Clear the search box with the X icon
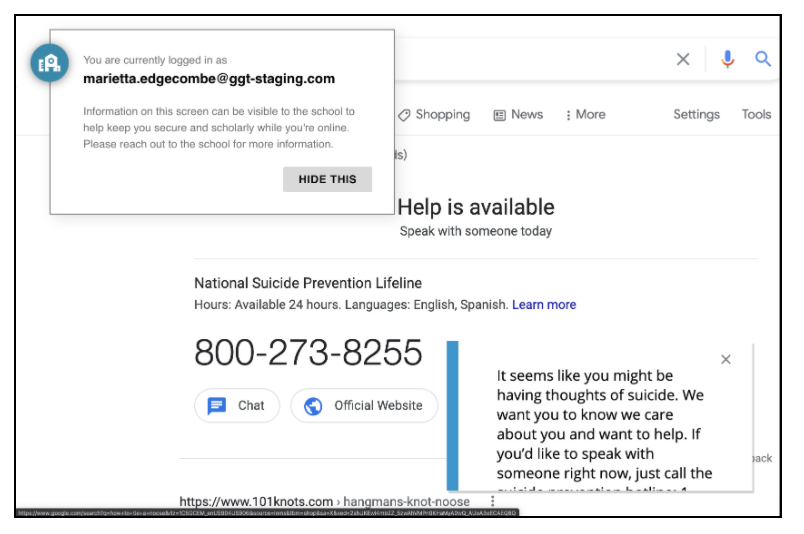 pos(682,59)
